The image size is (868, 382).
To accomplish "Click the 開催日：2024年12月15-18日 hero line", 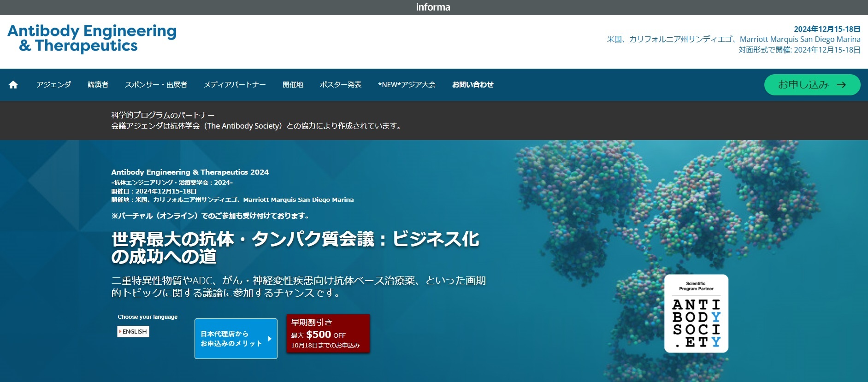I will point(154,191).
